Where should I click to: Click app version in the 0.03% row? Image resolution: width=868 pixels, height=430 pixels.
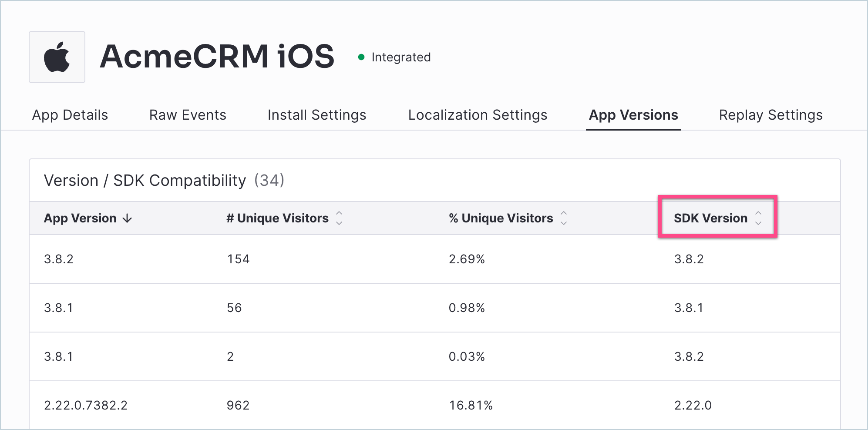(58, 356)
